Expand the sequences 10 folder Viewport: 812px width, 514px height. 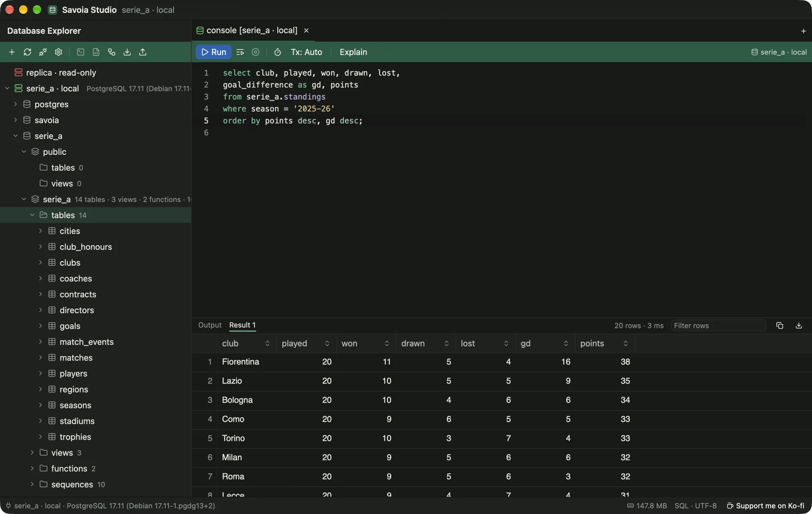pos(32,484)
